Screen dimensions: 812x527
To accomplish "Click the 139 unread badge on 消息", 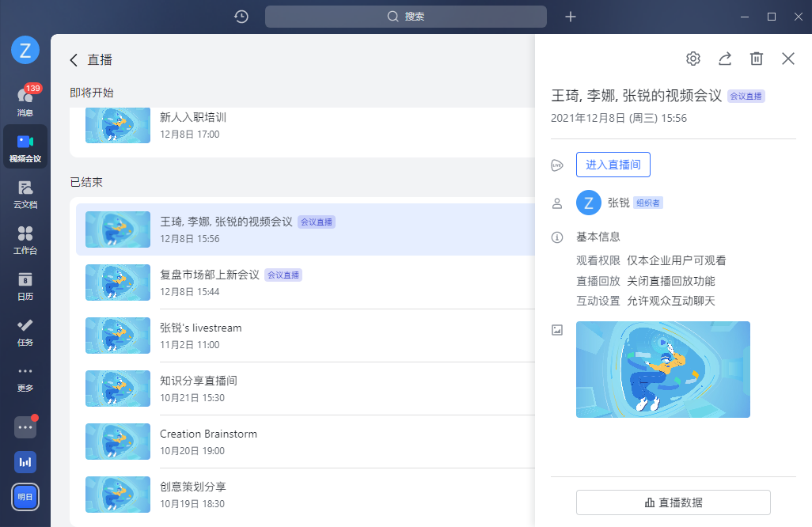I will [x=33, y=88].
